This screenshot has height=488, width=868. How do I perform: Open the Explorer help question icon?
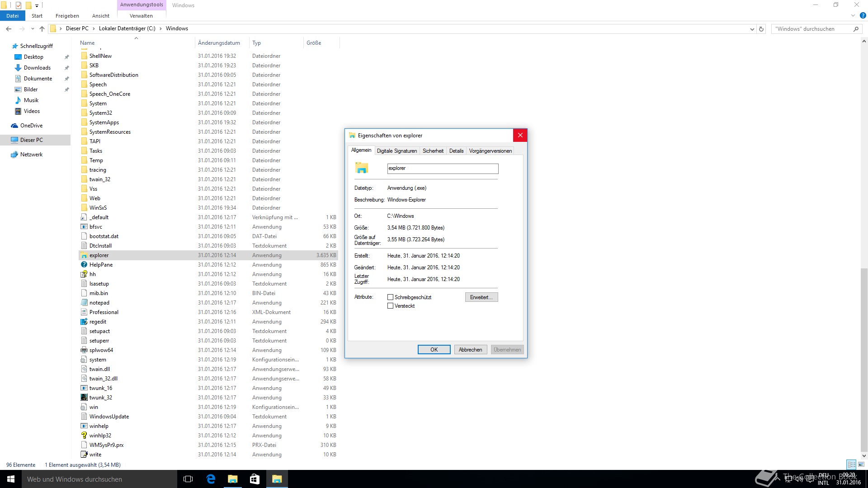pos(863,15)
